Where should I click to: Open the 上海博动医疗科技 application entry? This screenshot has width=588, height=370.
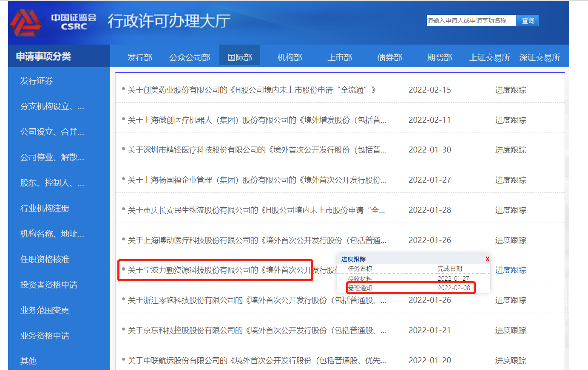(x=257, y=240)
